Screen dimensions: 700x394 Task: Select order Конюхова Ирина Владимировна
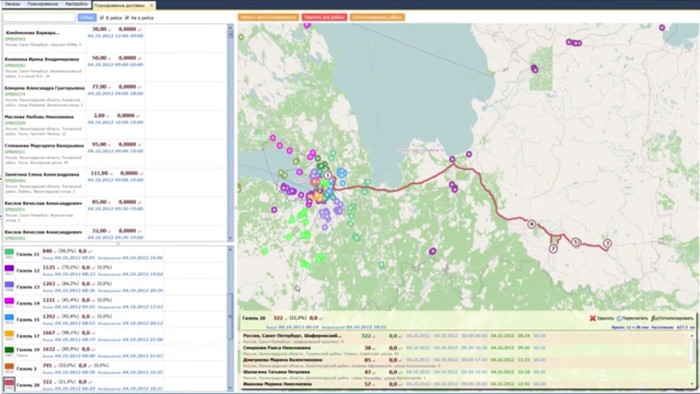pyautogui.click(x=115, y=67)
